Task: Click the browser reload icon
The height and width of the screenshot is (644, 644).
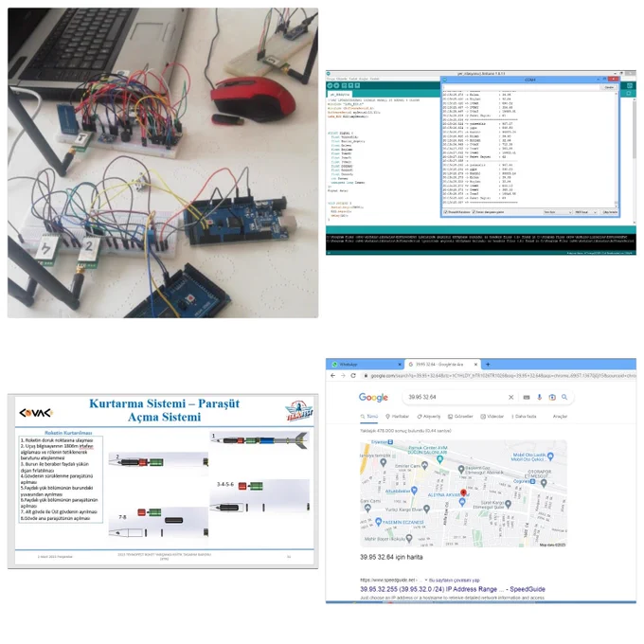Action: 353,375
